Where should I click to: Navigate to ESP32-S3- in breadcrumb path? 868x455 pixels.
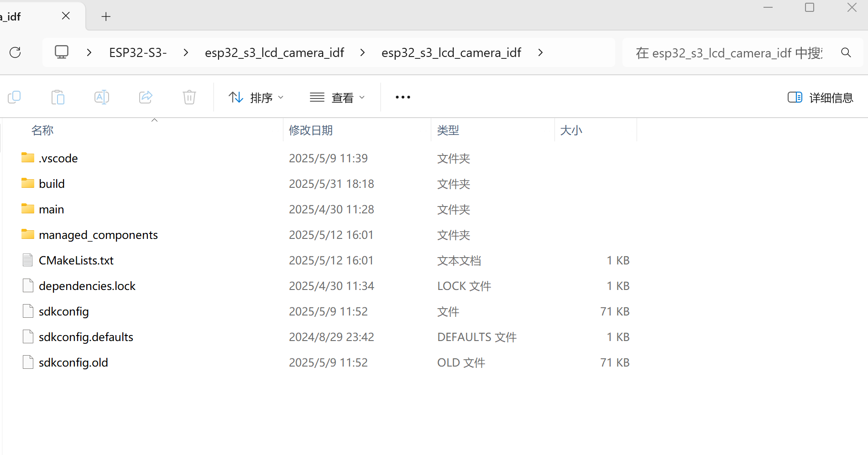pos(138,52)
